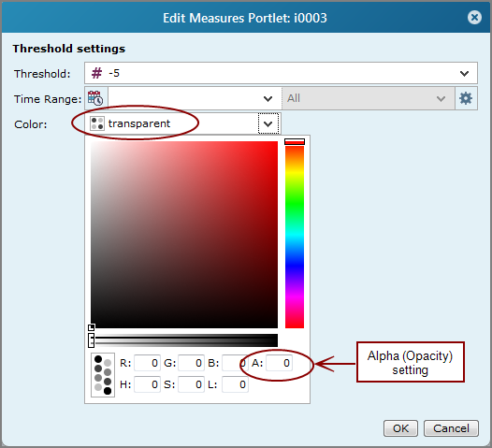Select the transparent swatch preview in picker
Viewport: 492px width, 448px height.
click(x=103, y=375)
